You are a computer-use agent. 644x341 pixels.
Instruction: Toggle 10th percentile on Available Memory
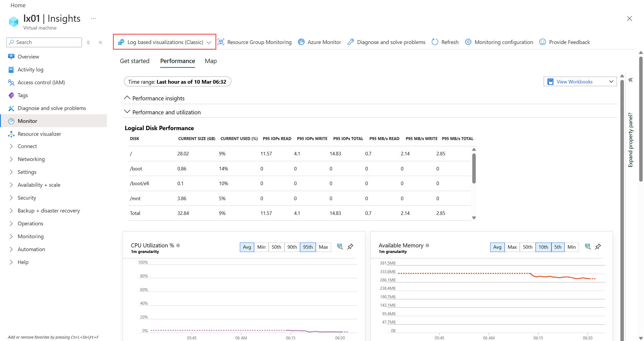click(x=543, y=247)
